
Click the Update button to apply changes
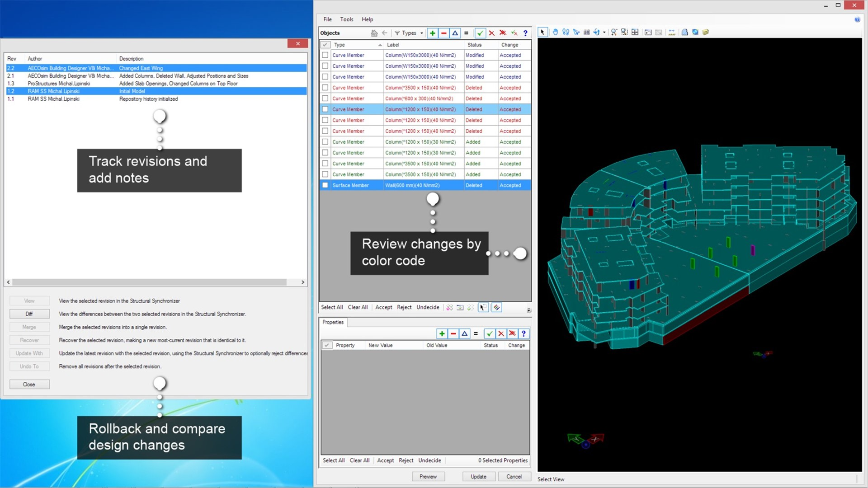coord(479,476)
